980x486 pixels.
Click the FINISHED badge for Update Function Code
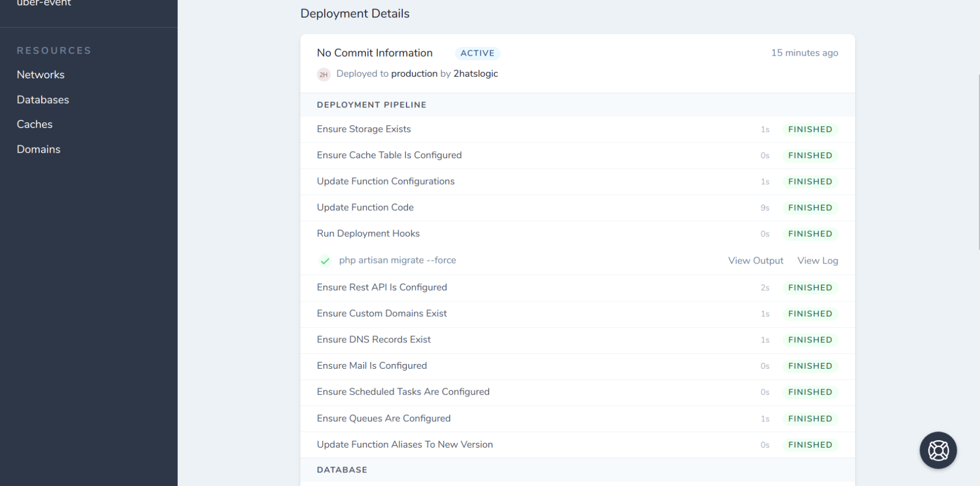point(810,207)
